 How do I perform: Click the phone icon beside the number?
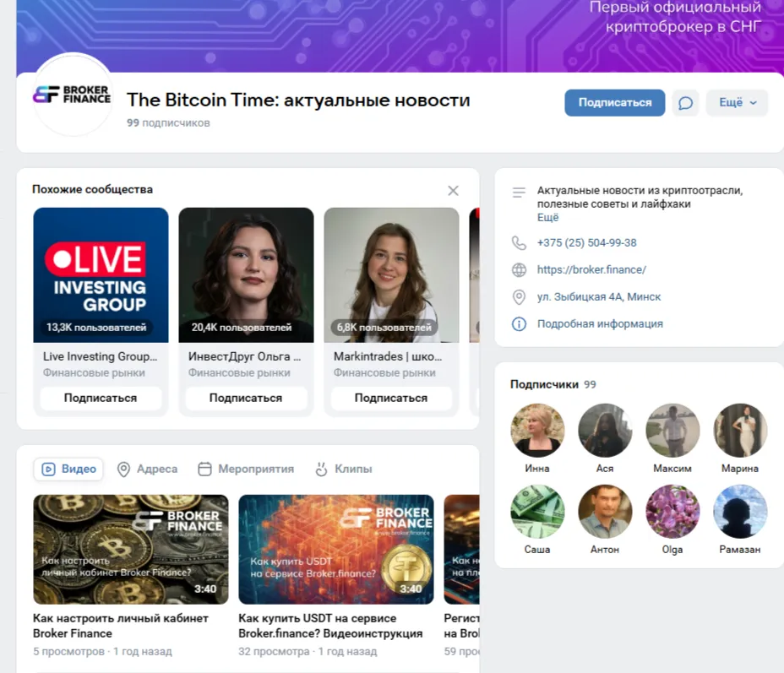pyautogui.click(x=519, y=243)
